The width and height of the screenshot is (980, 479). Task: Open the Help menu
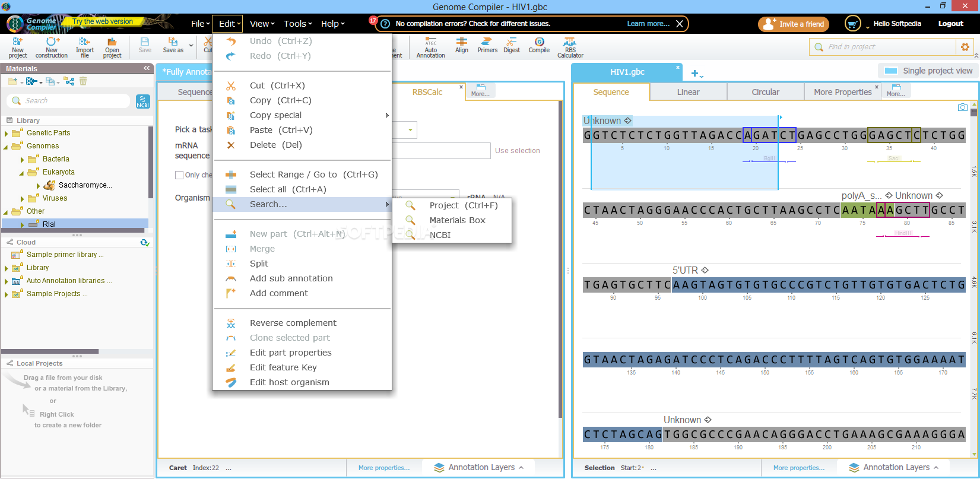pos(332,24)
